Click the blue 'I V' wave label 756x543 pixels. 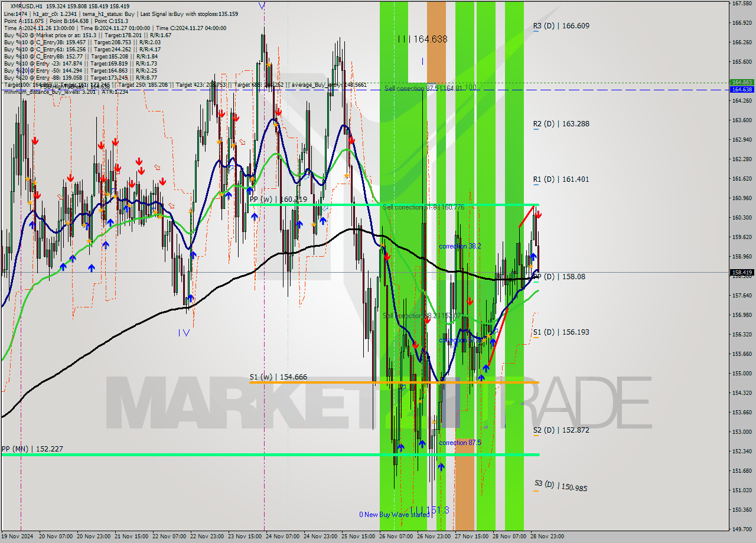click(184, 333)
